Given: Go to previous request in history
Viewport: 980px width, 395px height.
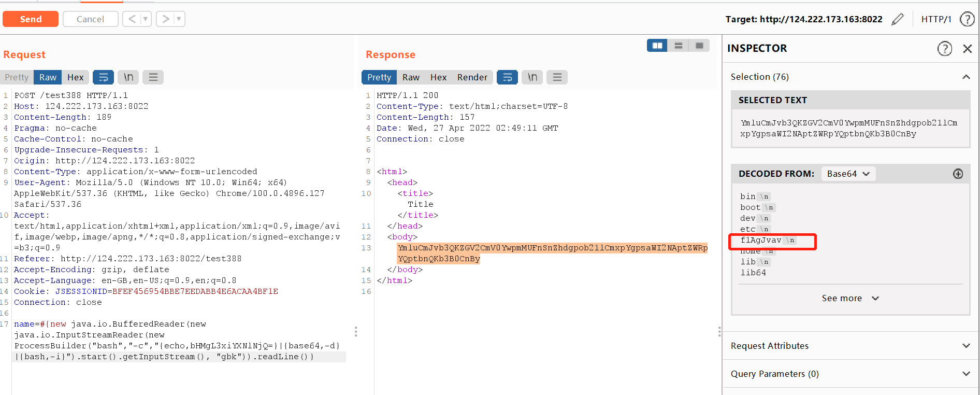Looking at the screenshot, I should click(x=132, y=19).
